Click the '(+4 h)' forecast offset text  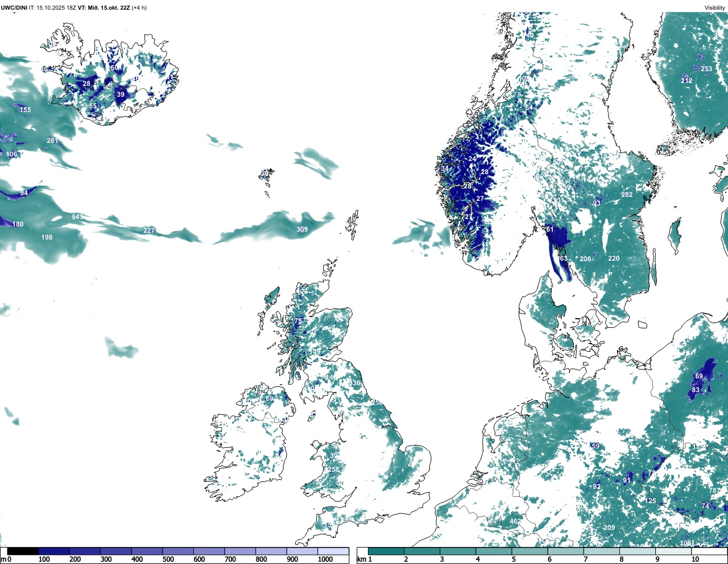pyautogui.click(x=139, y=7)
